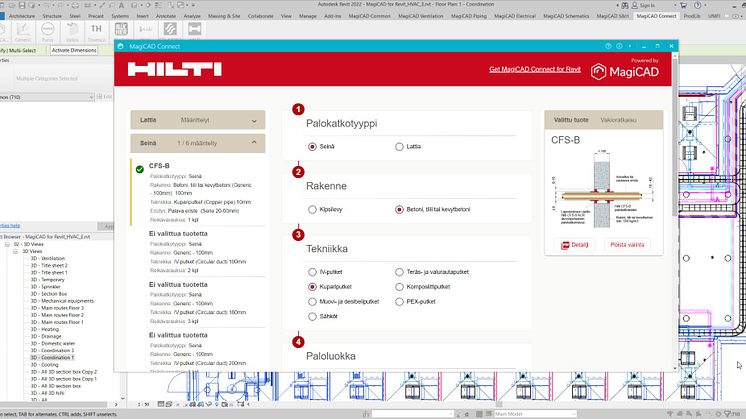
Task: Open the MagiCAD Ventilation ribbon tab
Action: (421, 16)
